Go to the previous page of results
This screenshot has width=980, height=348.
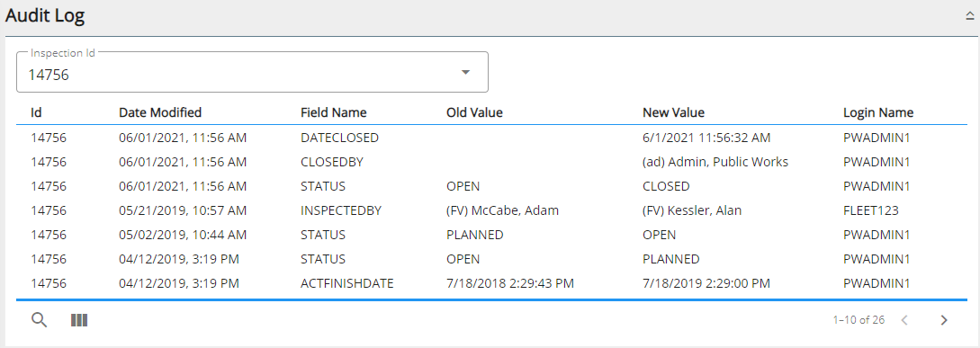904,320
